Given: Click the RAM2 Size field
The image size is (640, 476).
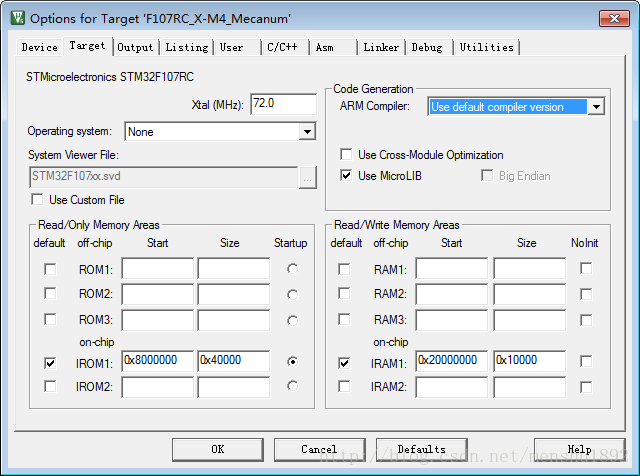Looking at the screenshot, I should (530, 294).
